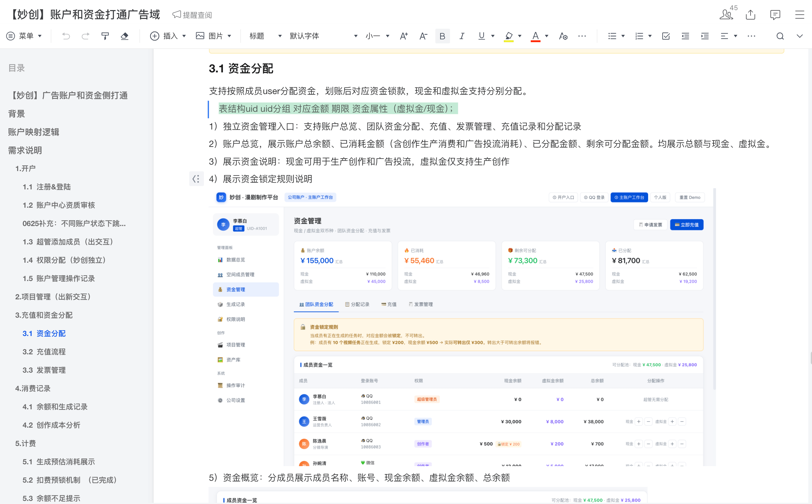This screenshot has width=812, height=504.
Task: Click the 主账户工作台 button
Action: [629, 197]
